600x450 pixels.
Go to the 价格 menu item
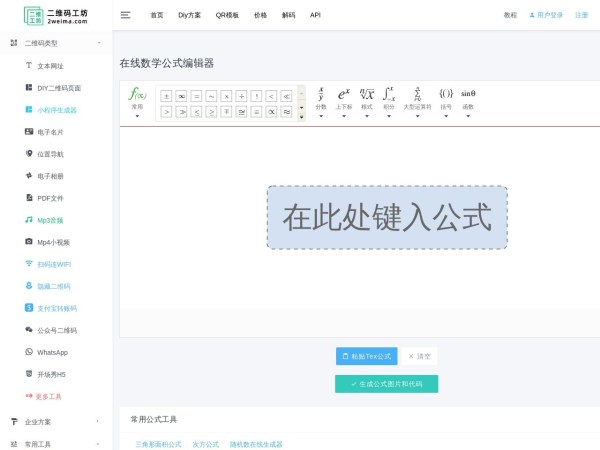pos(260,15)
